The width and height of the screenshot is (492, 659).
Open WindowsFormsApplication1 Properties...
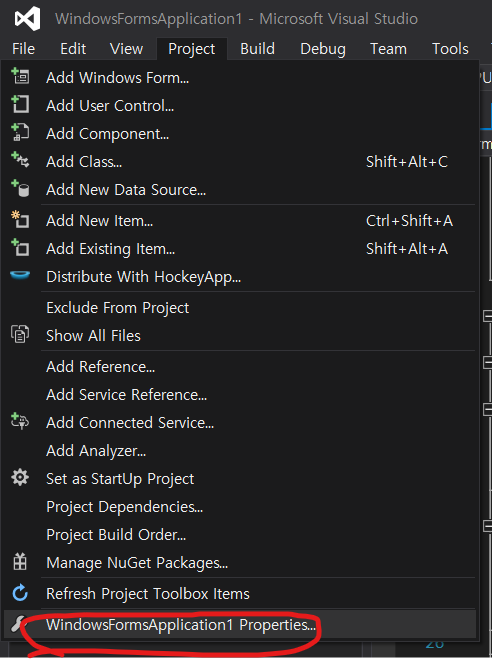pos(239,625)
